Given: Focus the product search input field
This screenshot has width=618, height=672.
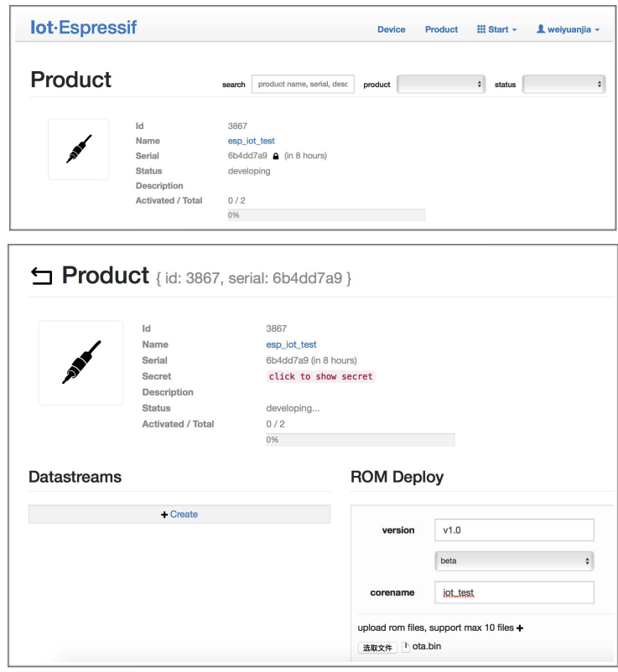Looking at the screenshot, I should tap(303, 84).
